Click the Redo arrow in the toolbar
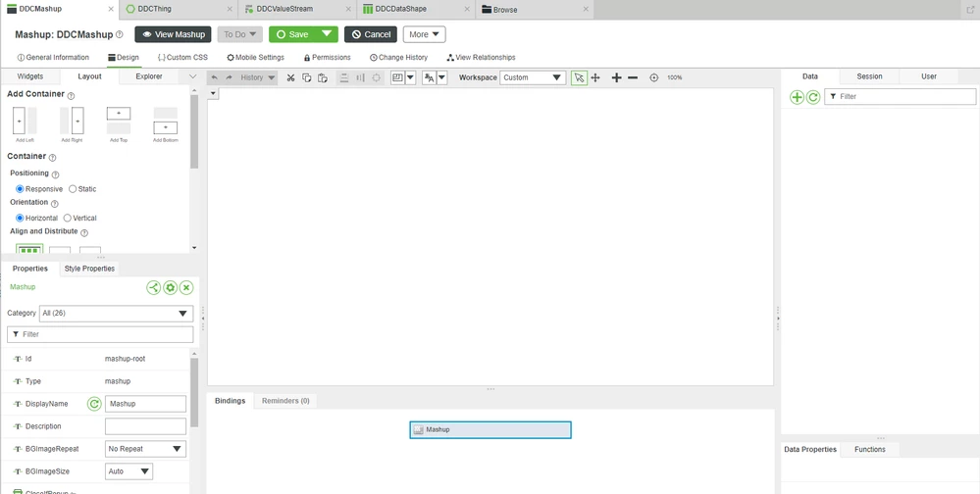980x494 pixels. (x=229, y=78)
